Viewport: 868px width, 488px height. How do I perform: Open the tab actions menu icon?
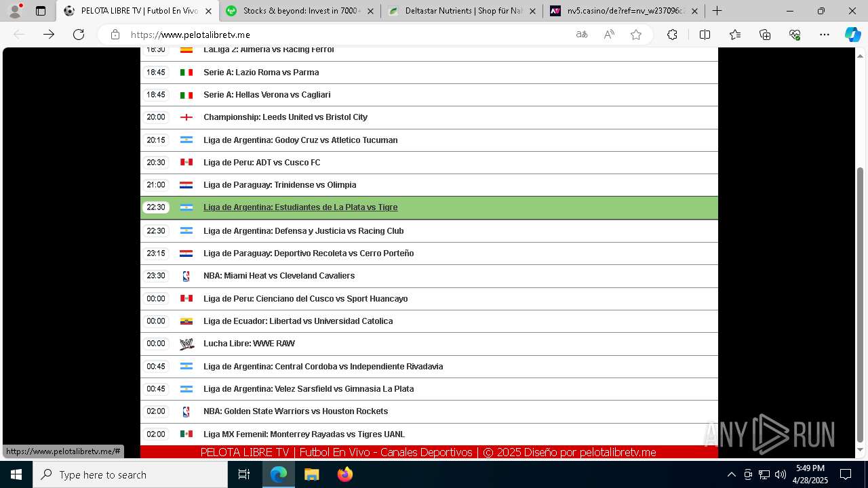tap(41, 11)
